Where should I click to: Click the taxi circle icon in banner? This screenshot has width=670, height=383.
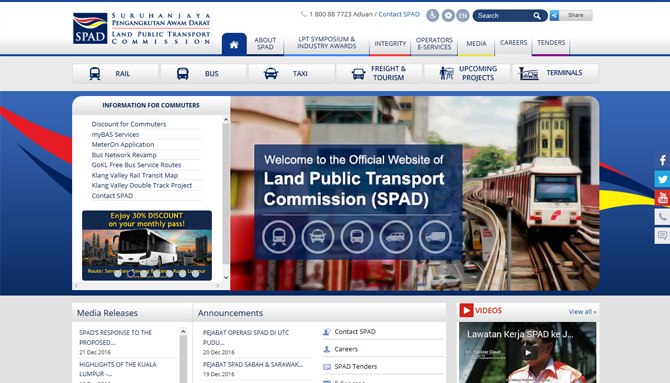pyautogui.click(x=317, y=236)
